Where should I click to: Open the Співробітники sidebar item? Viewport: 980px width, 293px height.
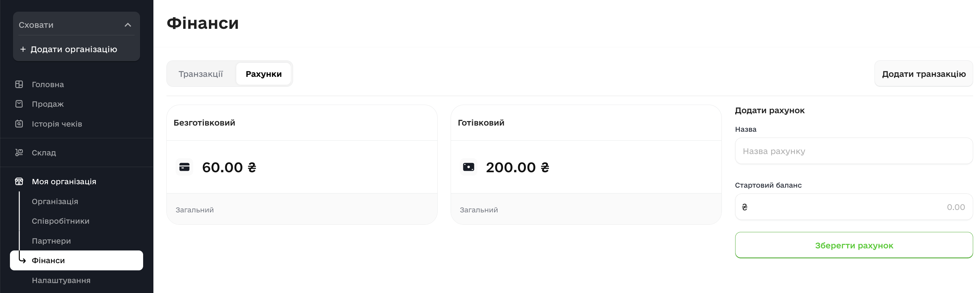coord(61,221)
